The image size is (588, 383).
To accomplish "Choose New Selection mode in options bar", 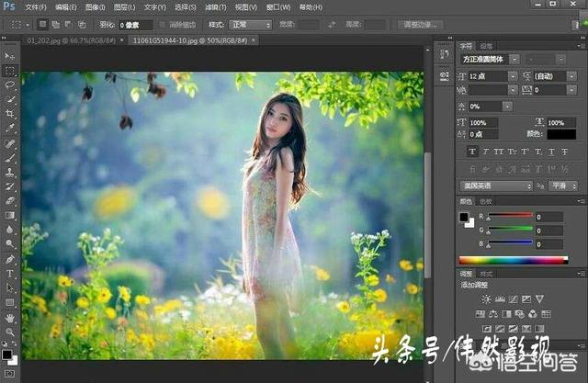I will (43, 25).
